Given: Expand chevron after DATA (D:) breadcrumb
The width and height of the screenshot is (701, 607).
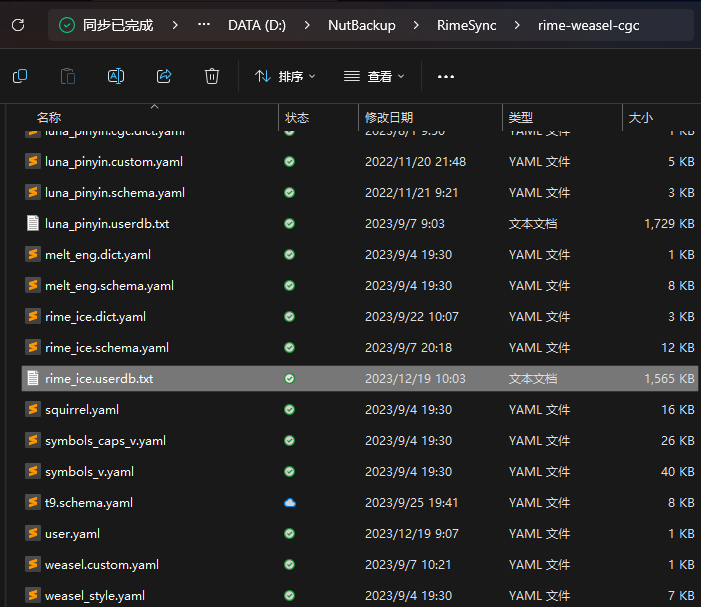Looking at the screenshot, I should (307, 25).
